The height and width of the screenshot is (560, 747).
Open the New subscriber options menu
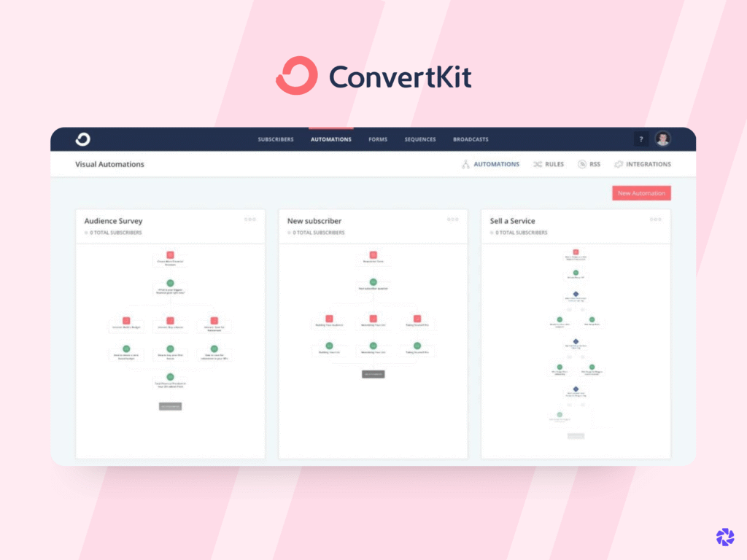452,220
